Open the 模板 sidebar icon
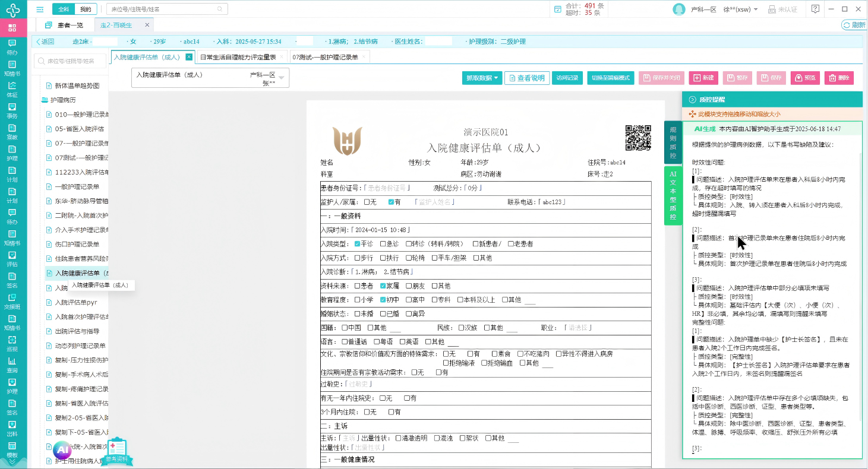This screenshot has width=868, height=469. (x=12, y=449)
